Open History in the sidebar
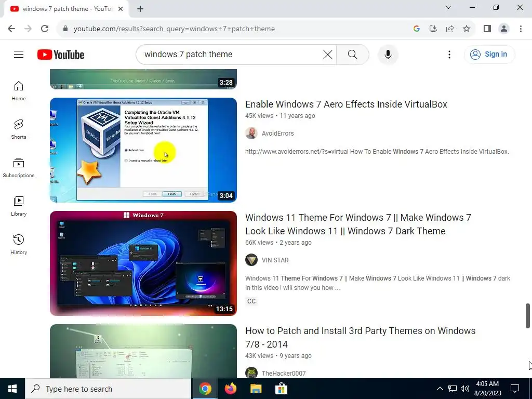 pos(19,245)
